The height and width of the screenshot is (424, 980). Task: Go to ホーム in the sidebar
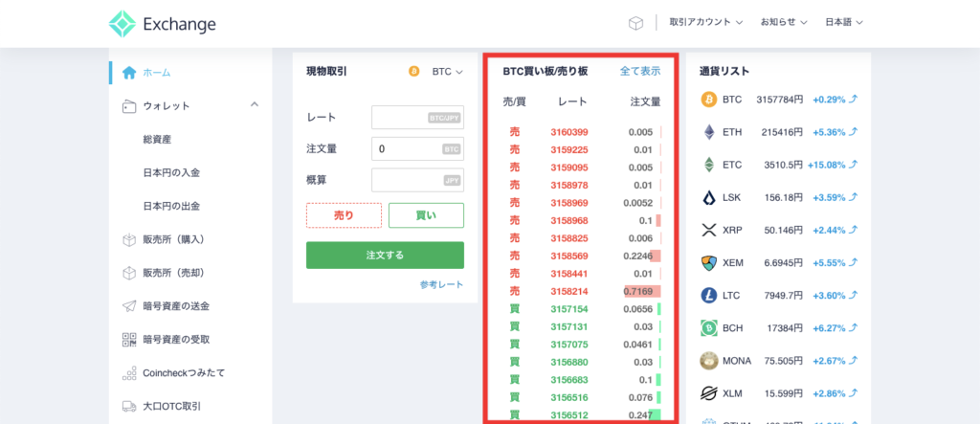tap(157, 72)
